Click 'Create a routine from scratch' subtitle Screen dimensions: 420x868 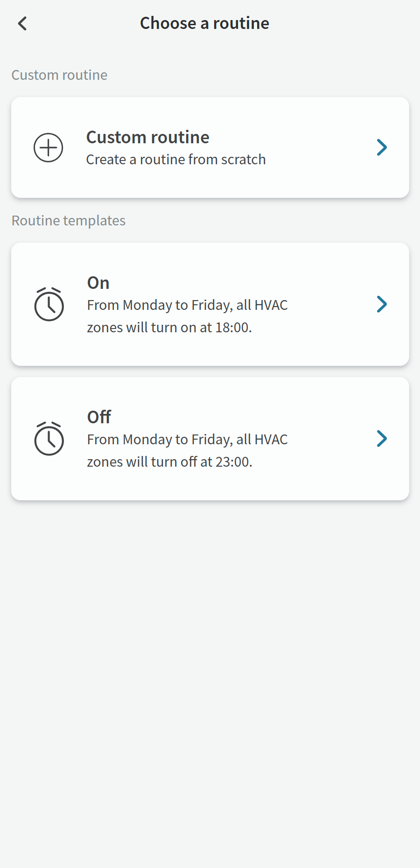(x=176, y=160)
